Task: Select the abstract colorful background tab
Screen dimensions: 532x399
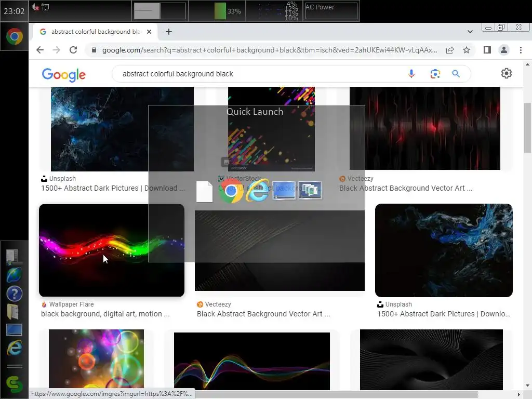Action: click(x=95, y=32)
